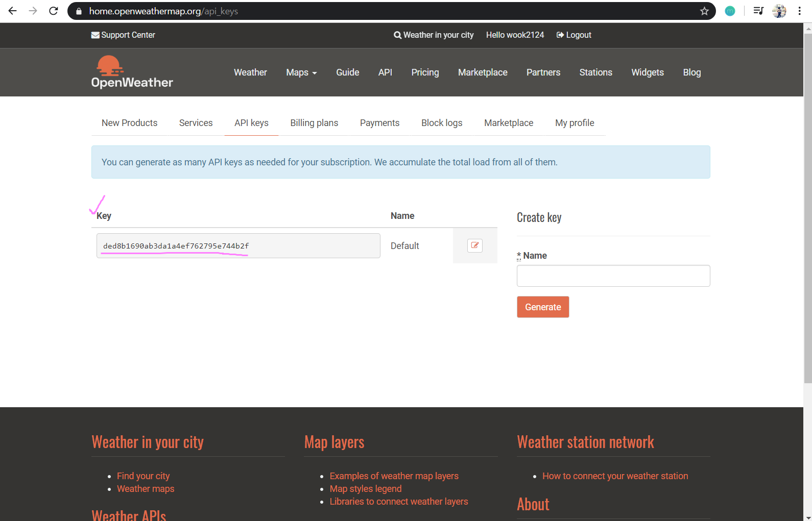Open Libraries to connect weather layers
The image size is (812, 521).
click(399, 502)
